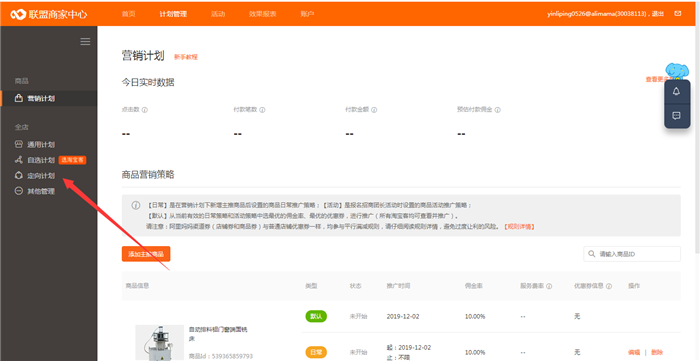
Task: Click the info icon beside 预估付款佣金
Action: click(x=497, y=110)
